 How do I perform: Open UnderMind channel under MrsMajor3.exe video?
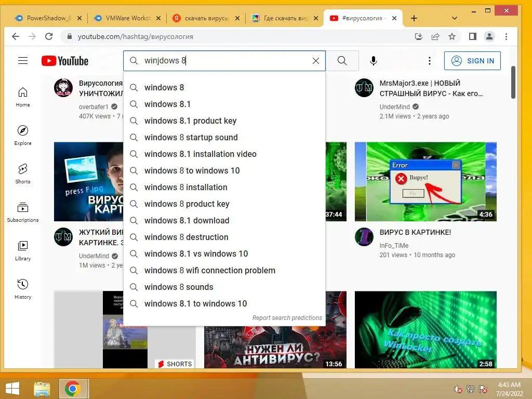pos(395,107)
